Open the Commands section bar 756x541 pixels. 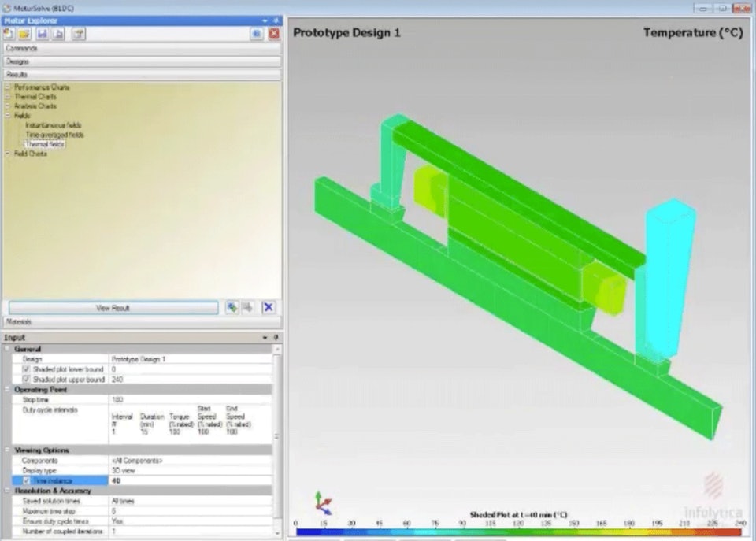click(x=143, y=48)
